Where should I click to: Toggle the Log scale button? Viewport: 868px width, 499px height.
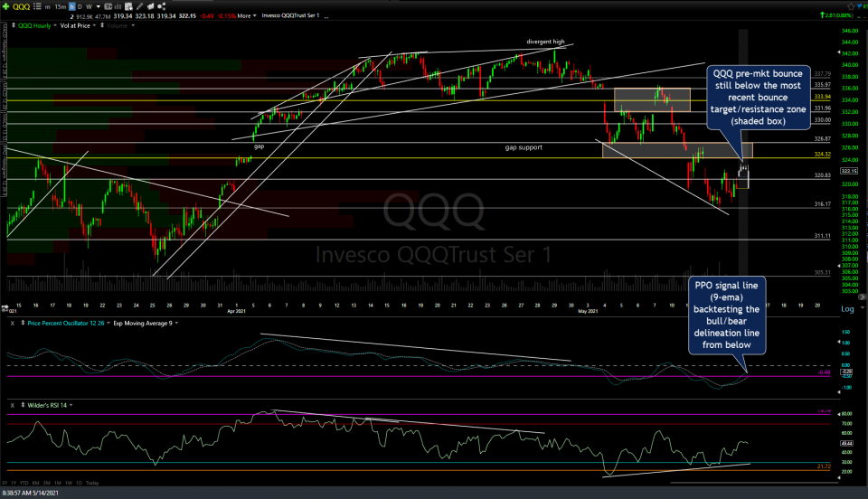[847, 308]
